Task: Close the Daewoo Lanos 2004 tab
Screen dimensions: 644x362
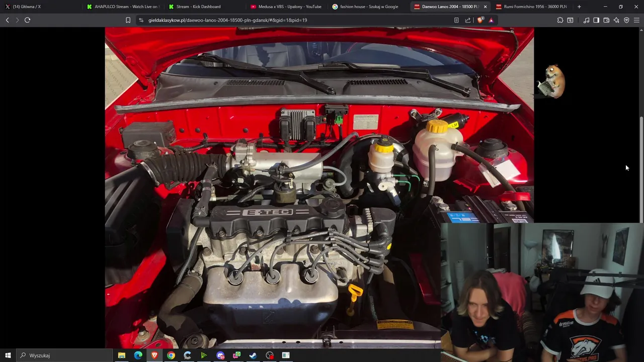Action: point(485,7)
